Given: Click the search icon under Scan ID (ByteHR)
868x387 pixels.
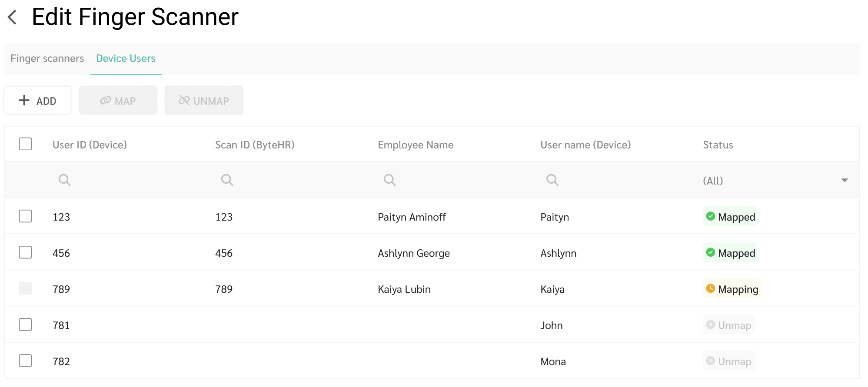Looking at the screenshot, I should [227, 180].
